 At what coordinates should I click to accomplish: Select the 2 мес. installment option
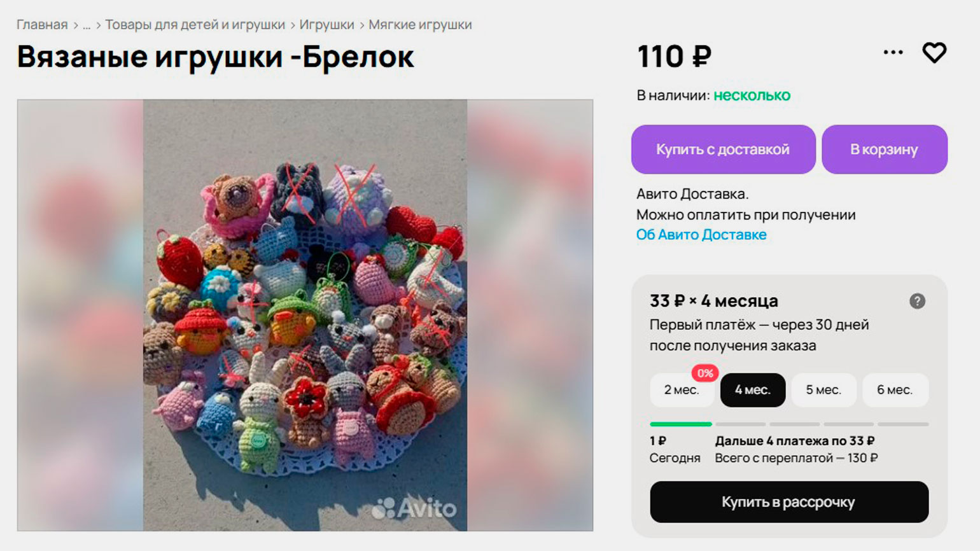[682, 390]
